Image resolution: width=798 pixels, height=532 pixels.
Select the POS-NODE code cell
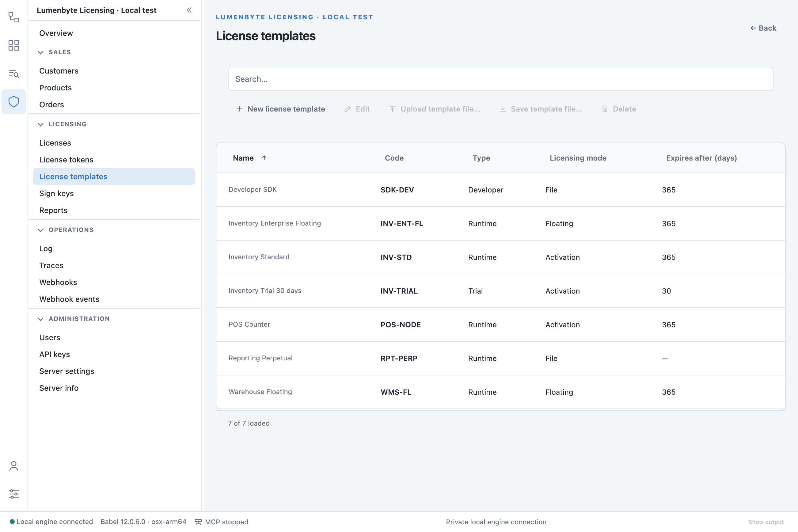point(400,325)
